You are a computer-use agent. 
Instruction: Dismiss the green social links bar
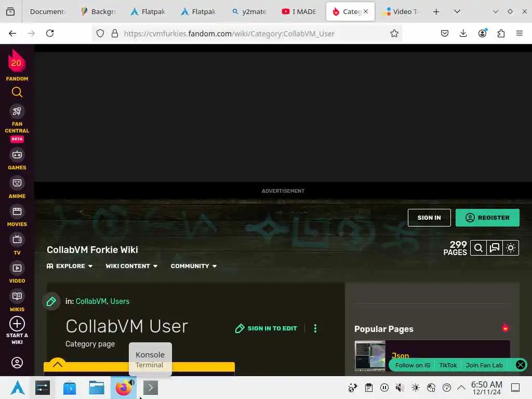(520, 365)
